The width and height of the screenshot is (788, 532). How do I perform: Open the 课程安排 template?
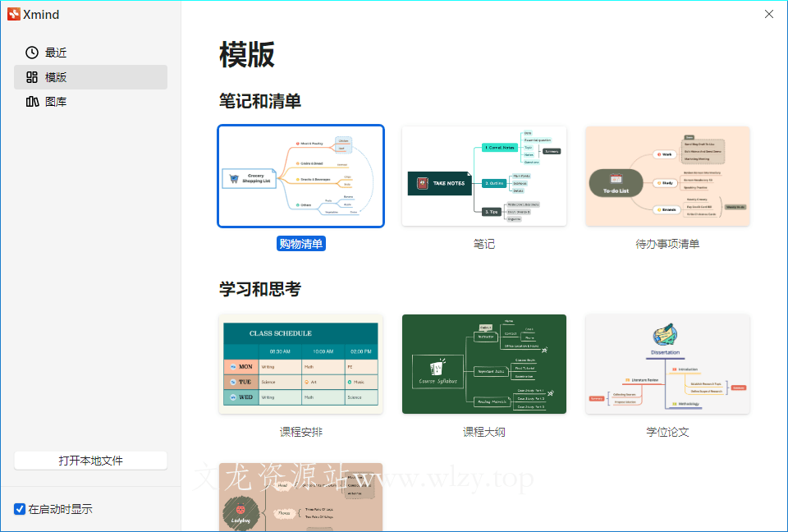(300, 365)
